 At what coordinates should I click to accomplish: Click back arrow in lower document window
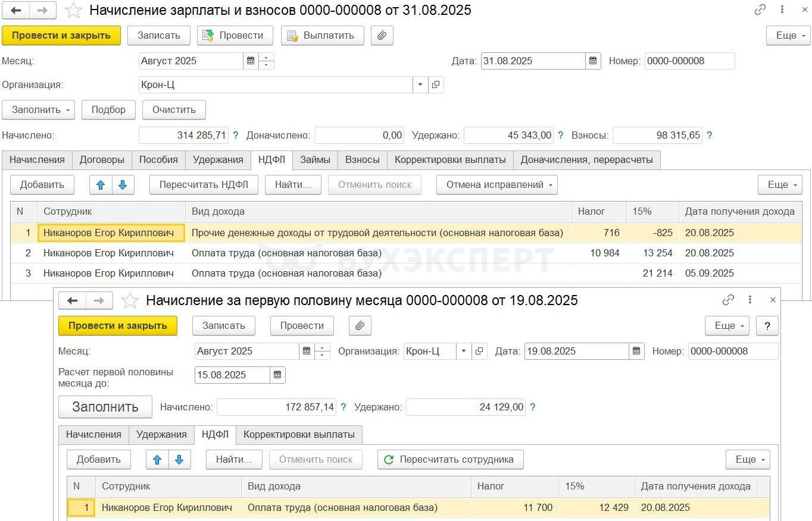73,300
